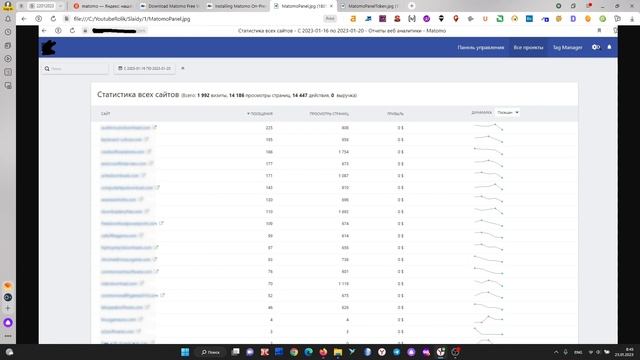Open the Посещения metric dropdown next to ДИНАМИКА
The width and height of the screenshot is (640, 360).
[507, 112]
